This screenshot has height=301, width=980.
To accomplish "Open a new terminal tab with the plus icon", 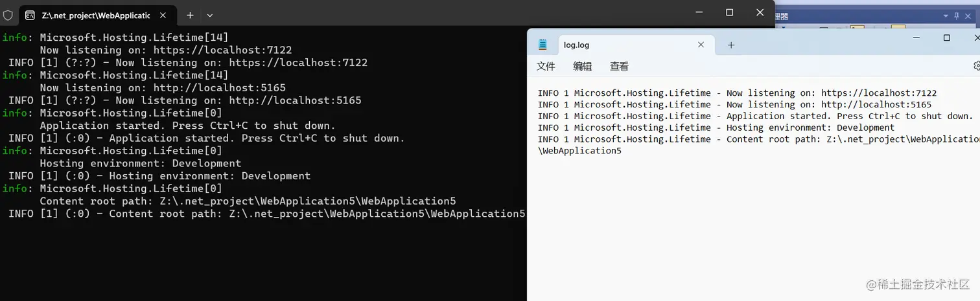I will [x=190, y=15].
